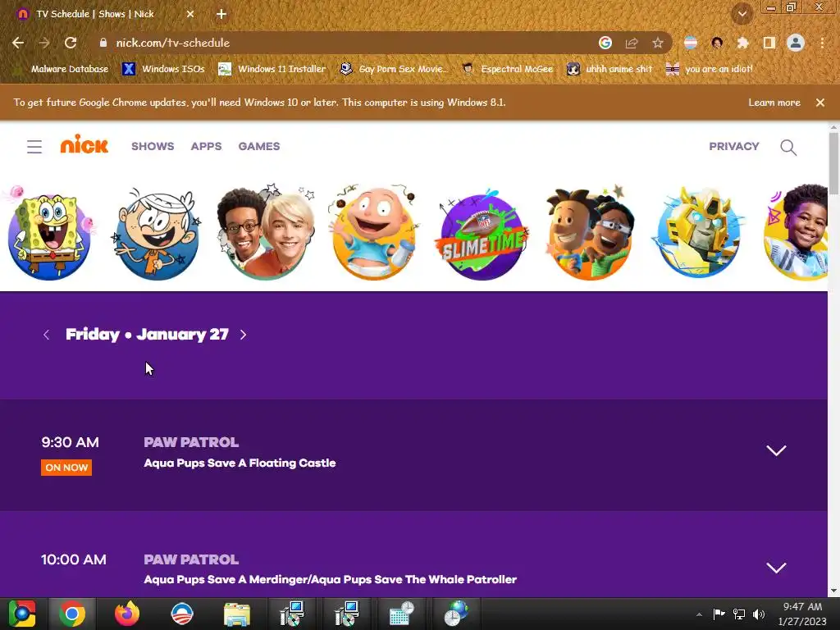Reload the page
Viewport: 840px width, 630px height.
click(71, 43)
